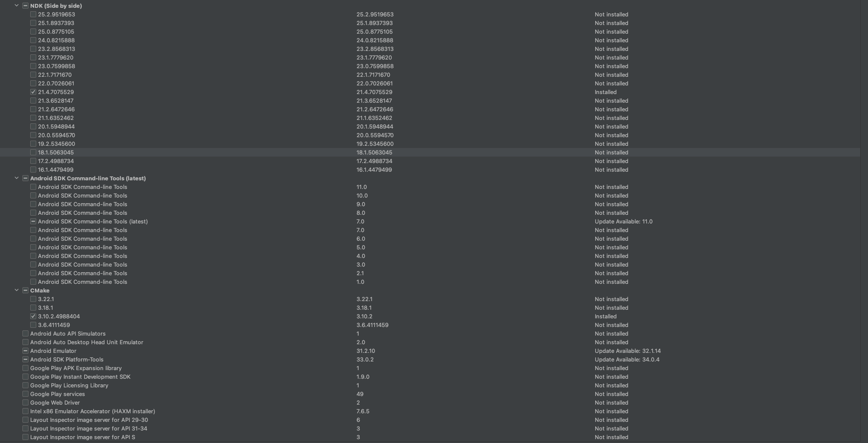The image size is (868, 443).
Task: Check NDK 18.1.5063045 checkbox
Action: point(33,152)
